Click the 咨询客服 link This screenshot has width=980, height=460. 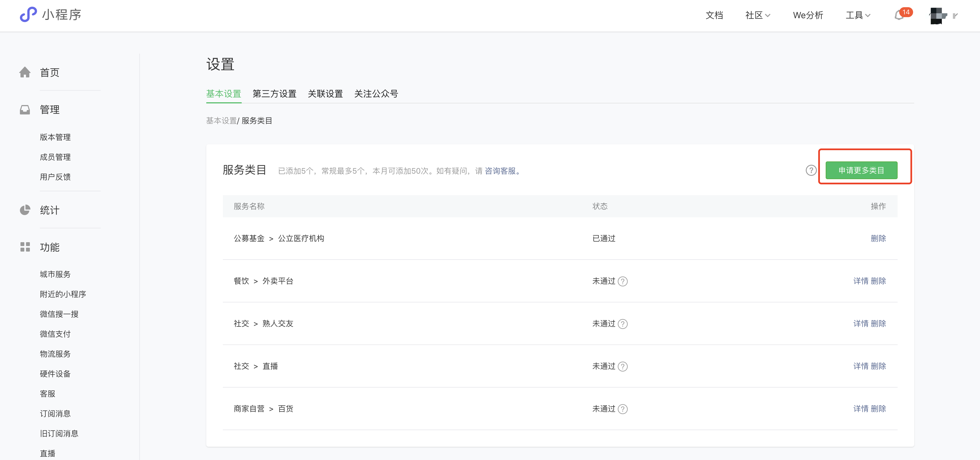500,171
